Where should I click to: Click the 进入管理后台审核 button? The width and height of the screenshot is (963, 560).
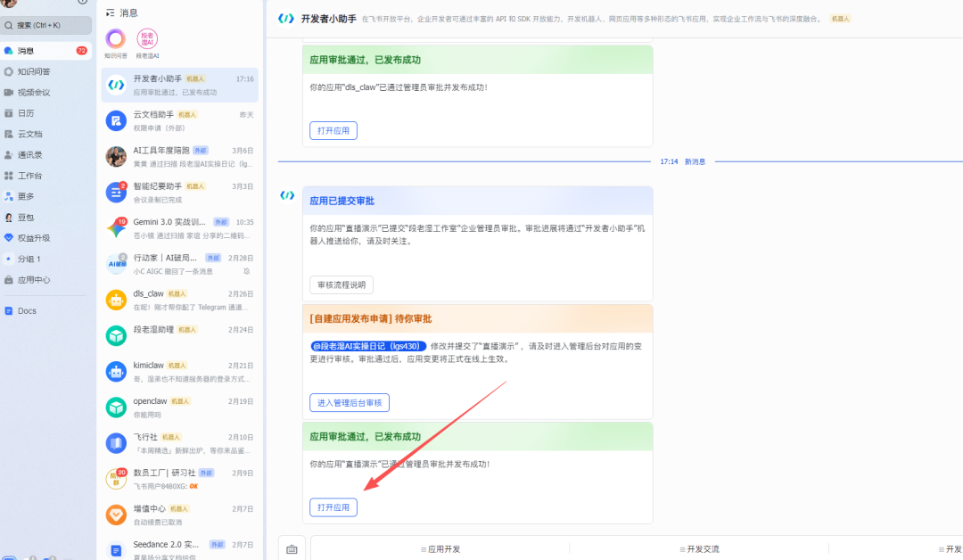coord(350,403)
